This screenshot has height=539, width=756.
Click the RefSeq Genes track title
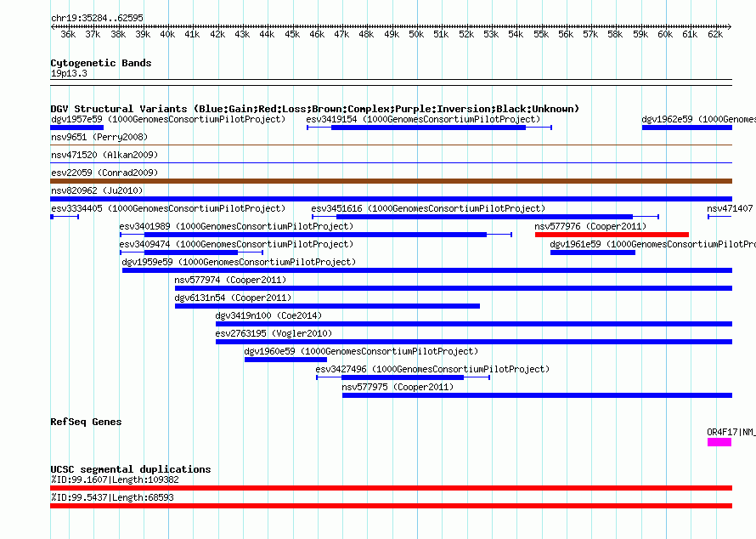(86, 422)
